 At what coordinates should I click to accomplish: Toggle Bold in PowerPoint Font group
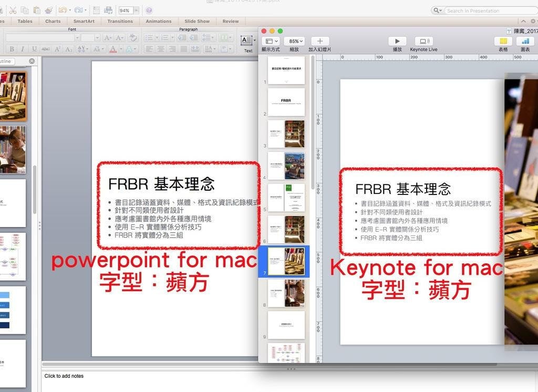tap(12, 49)
